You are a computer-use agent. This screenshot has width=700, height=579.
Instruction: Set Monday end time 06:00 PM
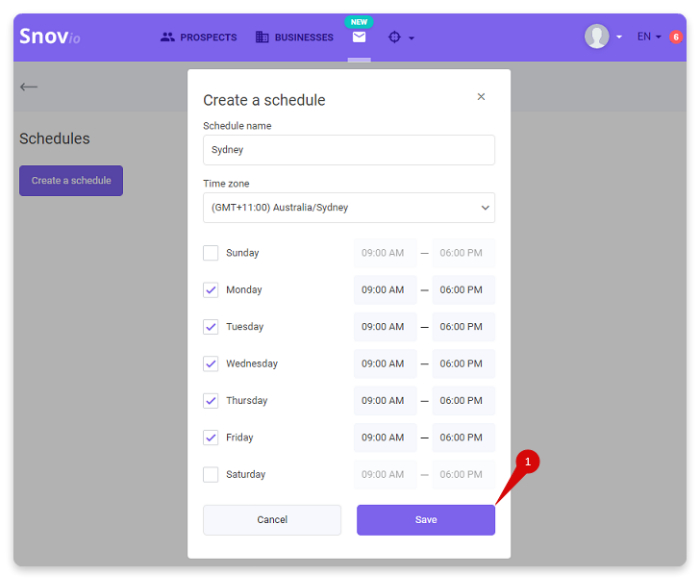tap(463, 290)
